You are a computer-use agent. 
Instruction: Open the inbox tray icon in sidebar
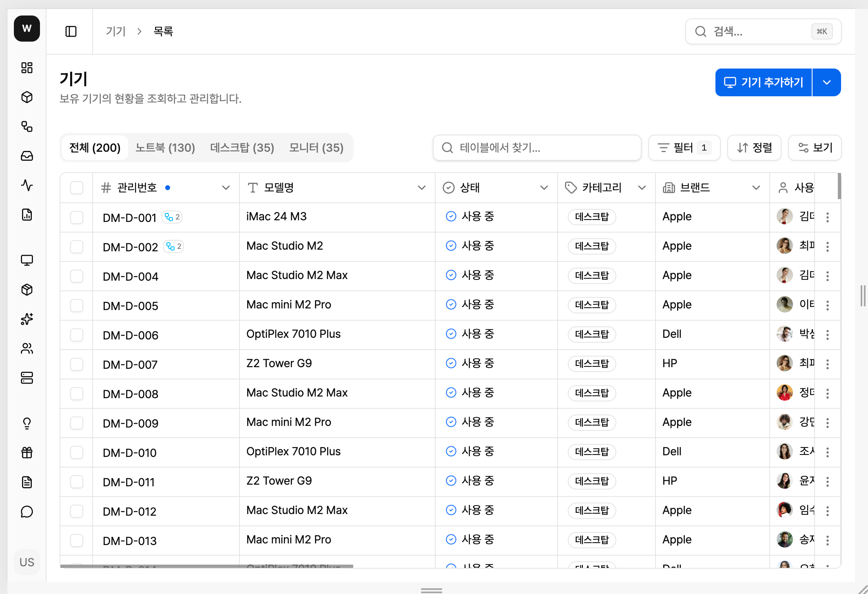tap(27, 156)
